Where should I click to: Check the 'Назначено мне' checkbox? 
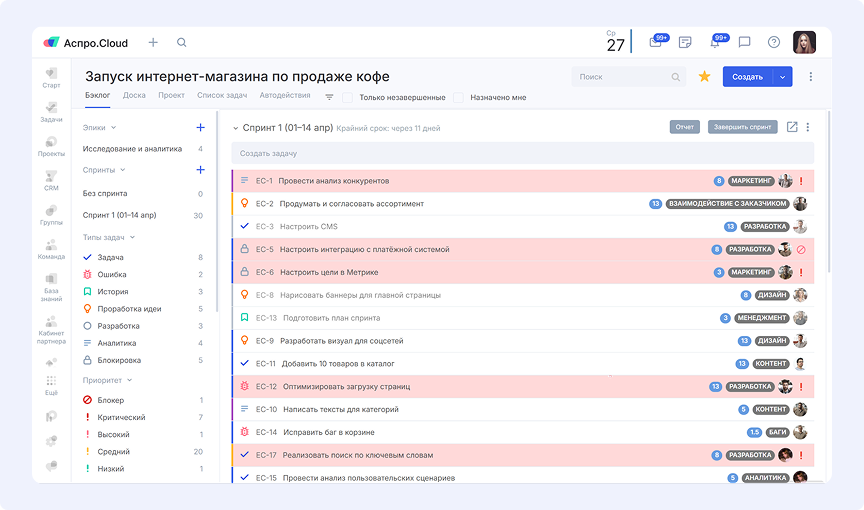459,97
